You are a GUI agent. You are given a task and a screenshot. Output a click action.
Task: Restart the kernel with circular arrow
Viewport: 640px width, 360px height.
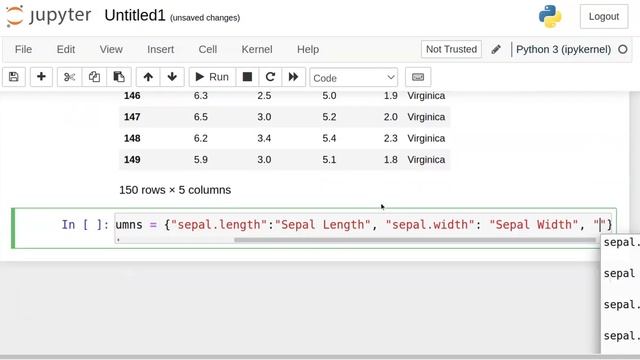(x=270, y=77)
